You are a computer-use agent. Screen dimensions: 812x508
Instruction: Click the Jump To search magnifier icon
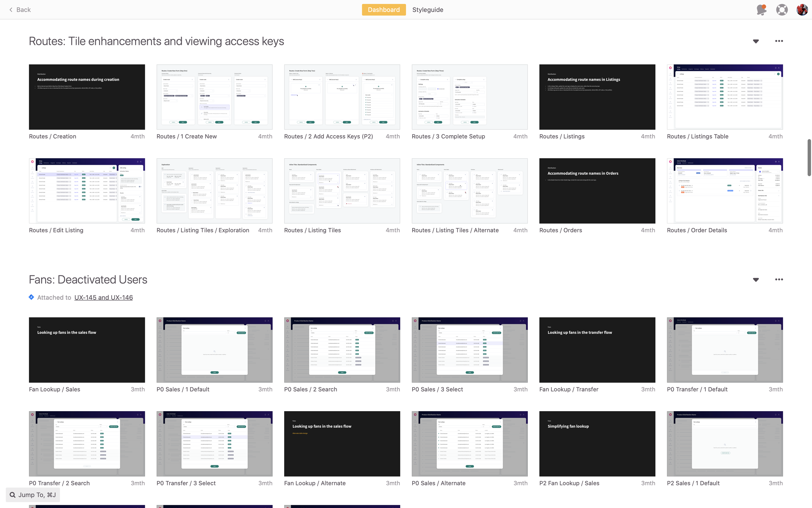click(13, 495)
